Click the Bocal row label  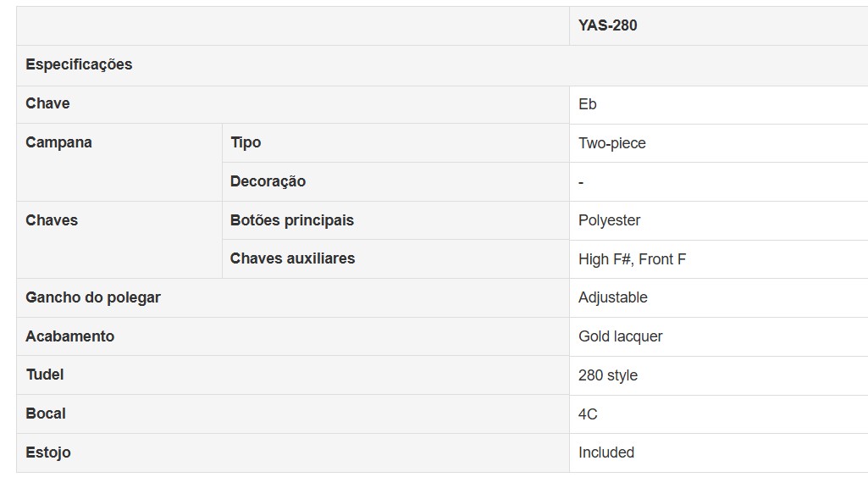[x=46, y=414]
